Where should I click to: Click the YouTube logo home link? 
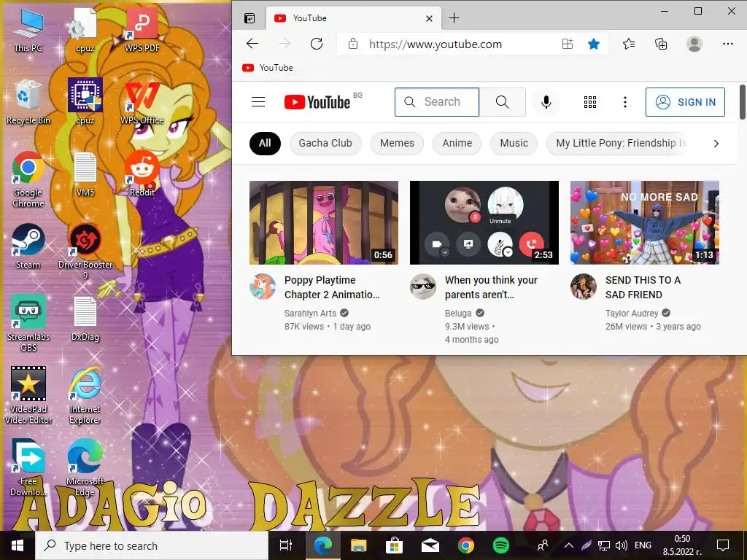[x=317, y=102]
